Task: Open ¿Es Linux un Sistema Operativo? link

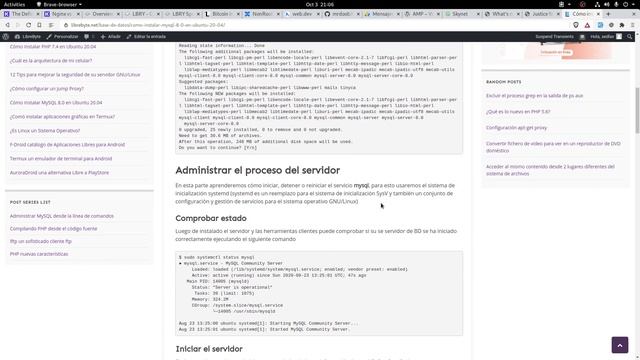Action: tap(45, 131)
